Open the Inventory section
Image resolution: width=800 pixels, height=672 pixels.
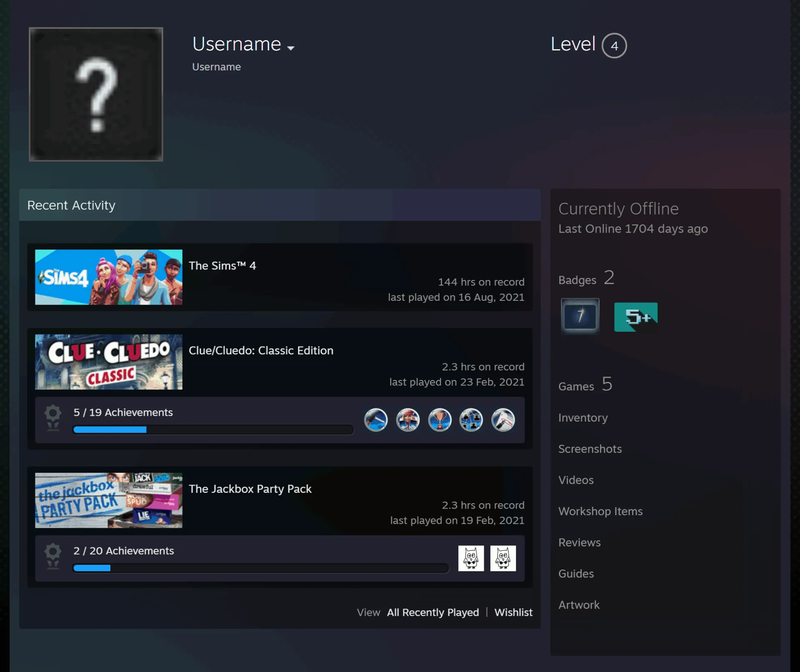(583, 418)
